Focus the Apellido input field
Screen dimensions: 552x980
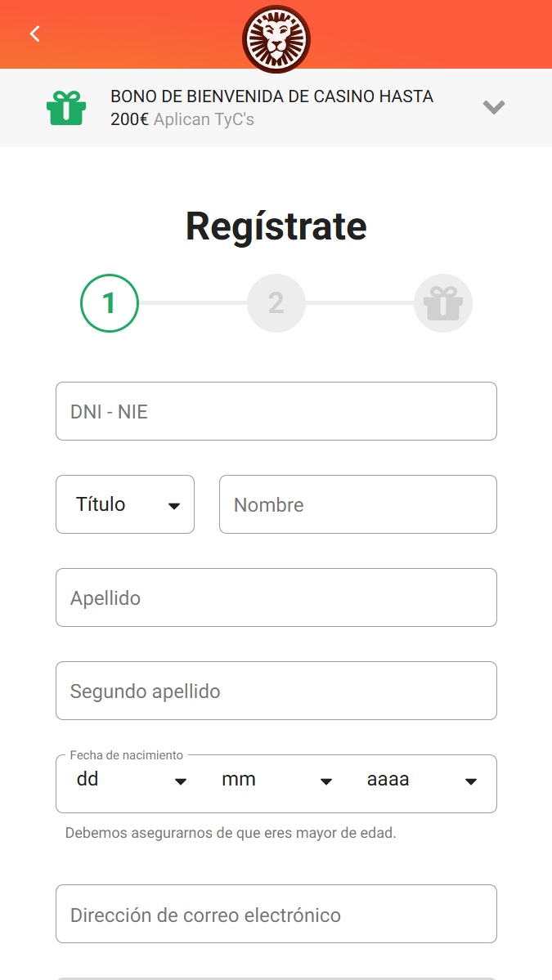[276, 597]
